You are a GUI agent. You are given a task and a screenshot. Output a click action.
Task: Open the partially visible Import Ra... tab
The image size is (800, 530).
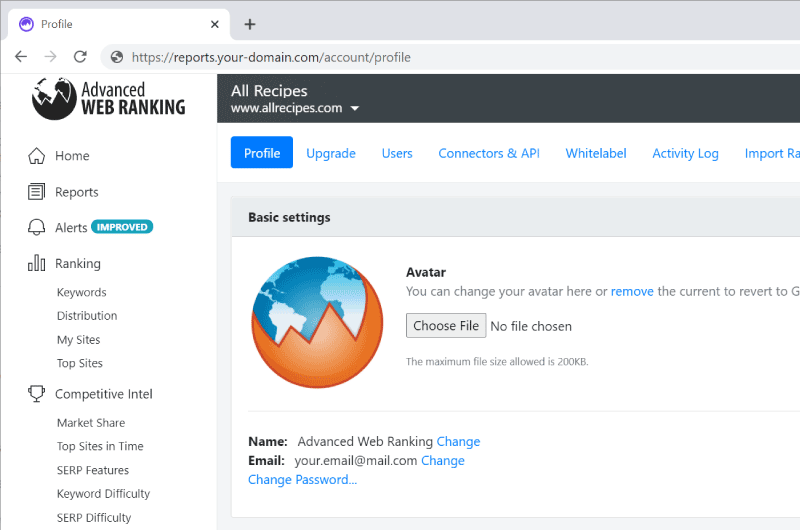[x=772, y=153]
